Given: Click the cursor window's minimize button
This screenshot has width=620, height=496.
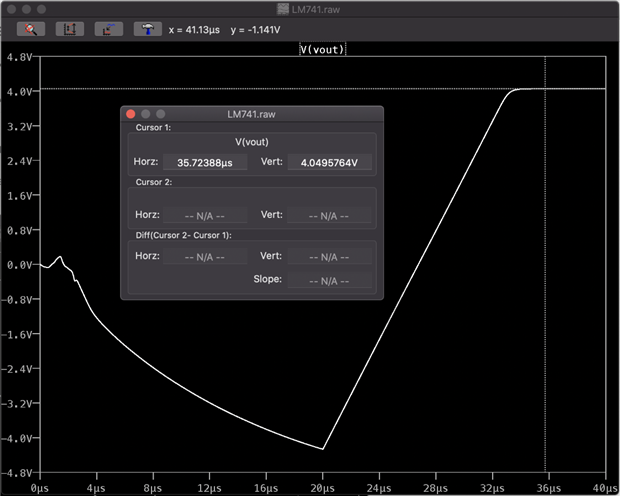Looking at the screenshot, I should click(x=145, y=114).
